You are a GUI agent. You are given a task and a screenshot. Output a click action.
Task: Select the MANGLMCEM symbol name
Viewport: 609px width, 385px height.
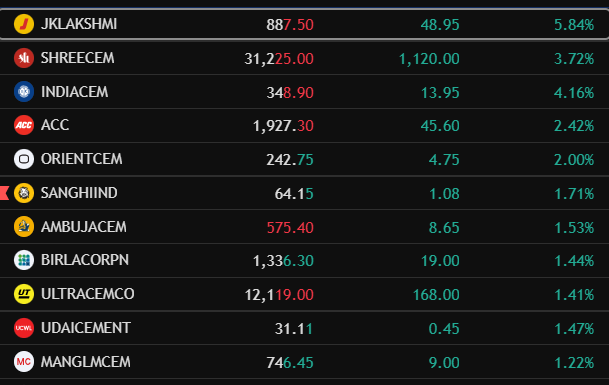coord(85,362)
